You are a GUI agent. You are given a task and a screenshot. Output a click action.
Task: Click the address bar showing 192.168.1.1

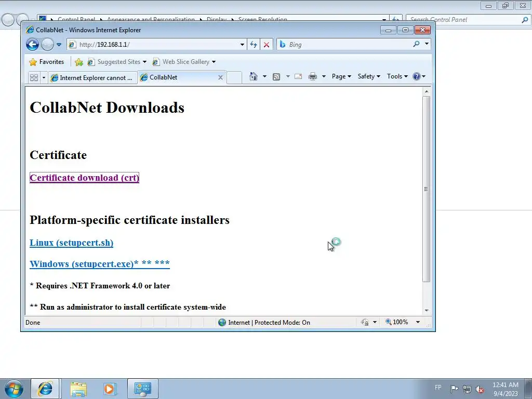[x=153, y=45]
